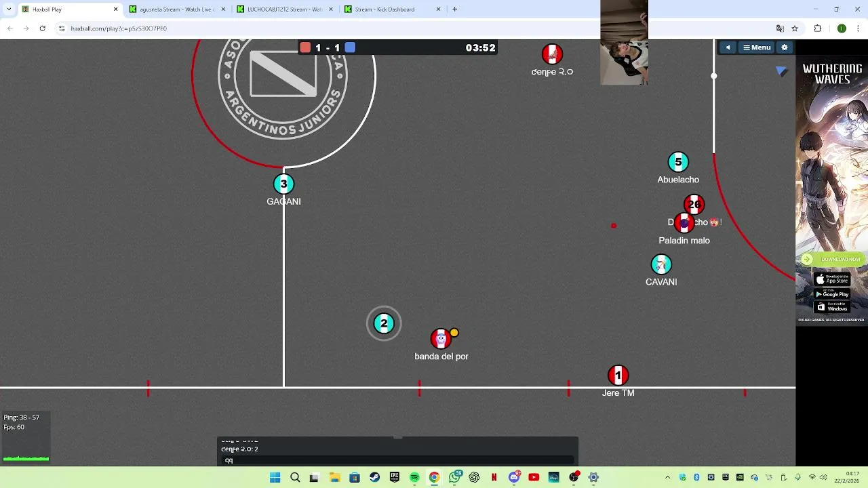Click the red team score square
The width and height of the screenshot is (868, 488).
(x=305, y=47)
